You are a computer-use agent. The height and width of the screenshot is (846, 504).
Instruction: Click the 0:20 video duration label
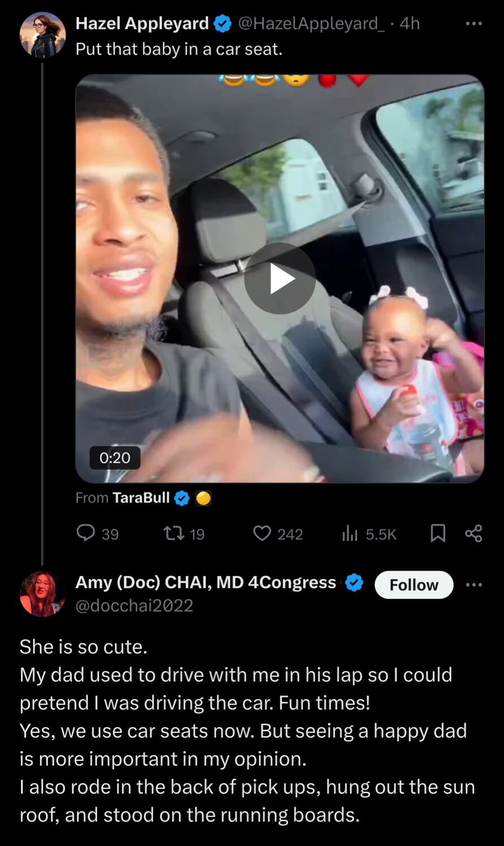pos(115,458)
